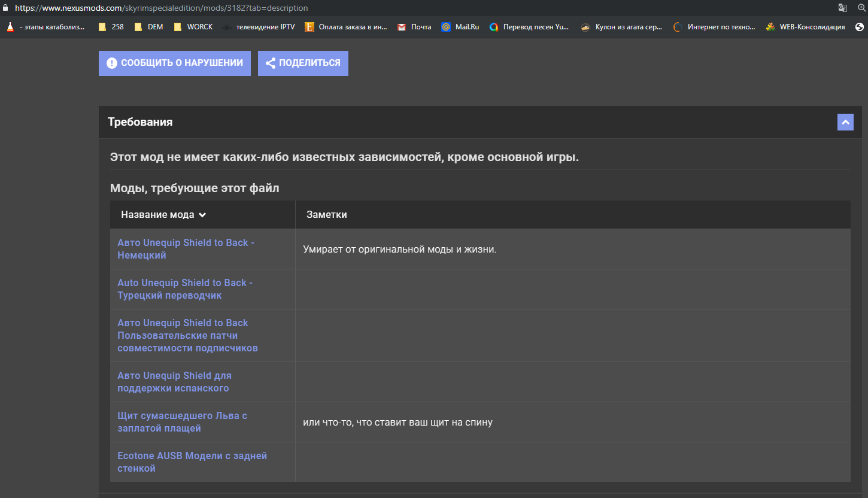Open Ecotone AUSB Модели mod link
This screenshot has height=498, width=868.
[x=192, y=462]
